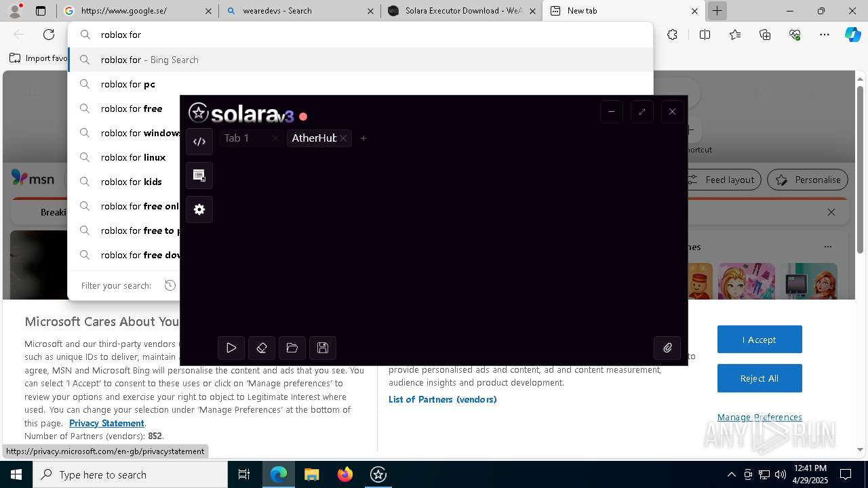Expand Solara window to fullscreen
Viewport: 868px width, 488px height.
coord(642,112)
